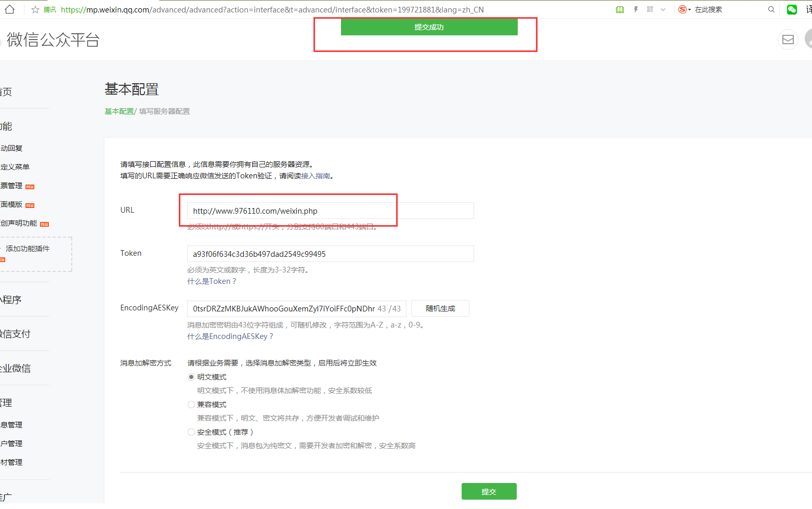Click the 随机生成 button
The width and height of the screenshot is (812, 509).
(x=440, y=308)
